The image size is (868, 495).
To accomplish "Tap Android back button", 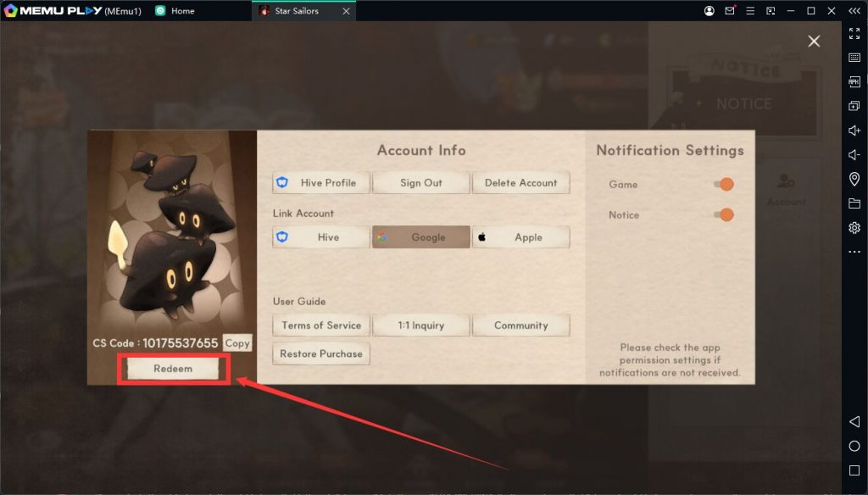I will click(854, 422).
